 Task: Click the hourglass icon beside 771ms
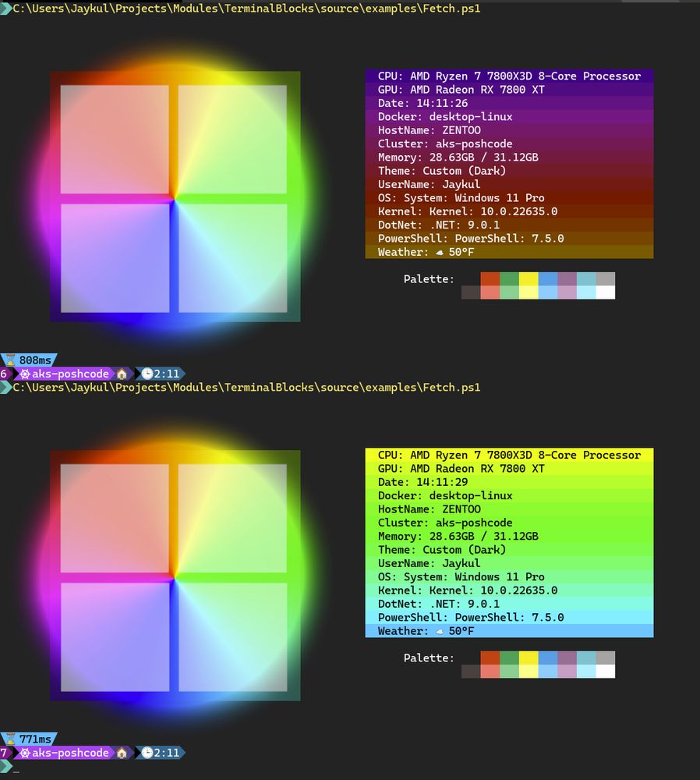(x=10, y=739)
